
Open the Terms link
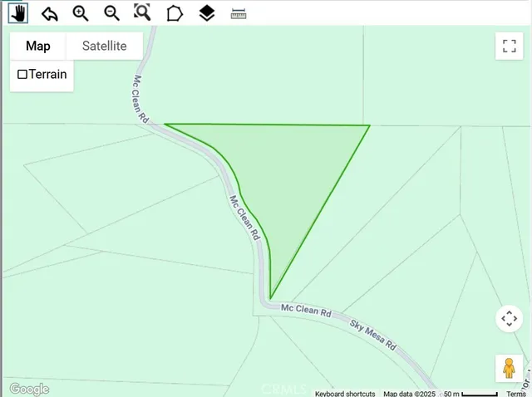(515, 393)
